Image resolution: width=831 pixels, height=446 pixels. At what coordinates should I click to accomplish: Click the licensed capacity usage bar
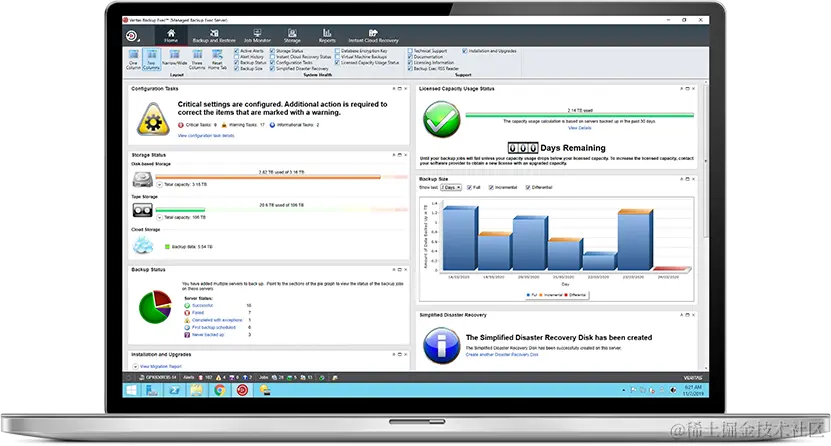(580, 115)
